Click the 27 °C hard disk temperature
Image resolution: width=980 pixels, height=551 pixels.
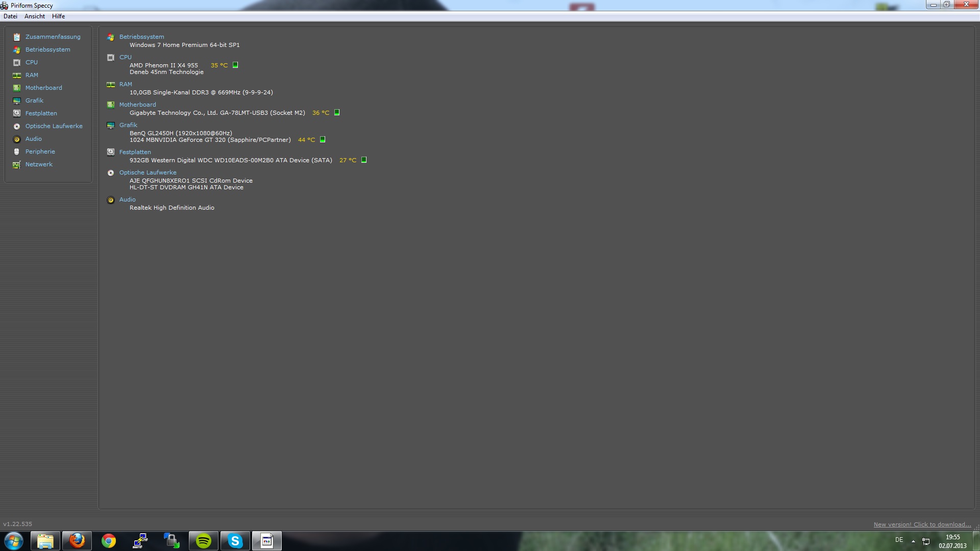348,160
